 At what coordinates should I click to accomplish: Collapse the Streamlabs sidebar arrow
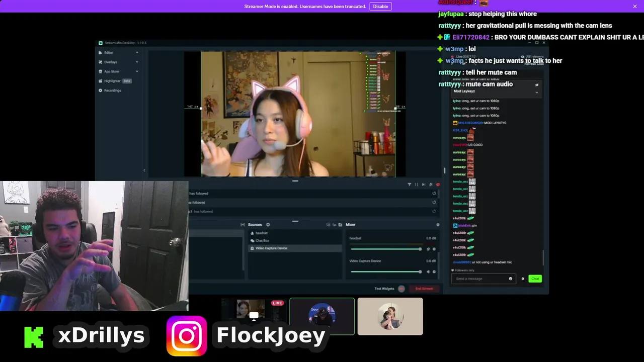tap(144, 170)
